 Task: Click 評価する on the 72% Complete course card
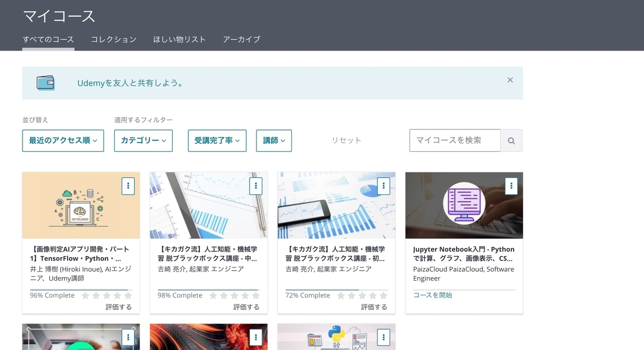[374, 307]
